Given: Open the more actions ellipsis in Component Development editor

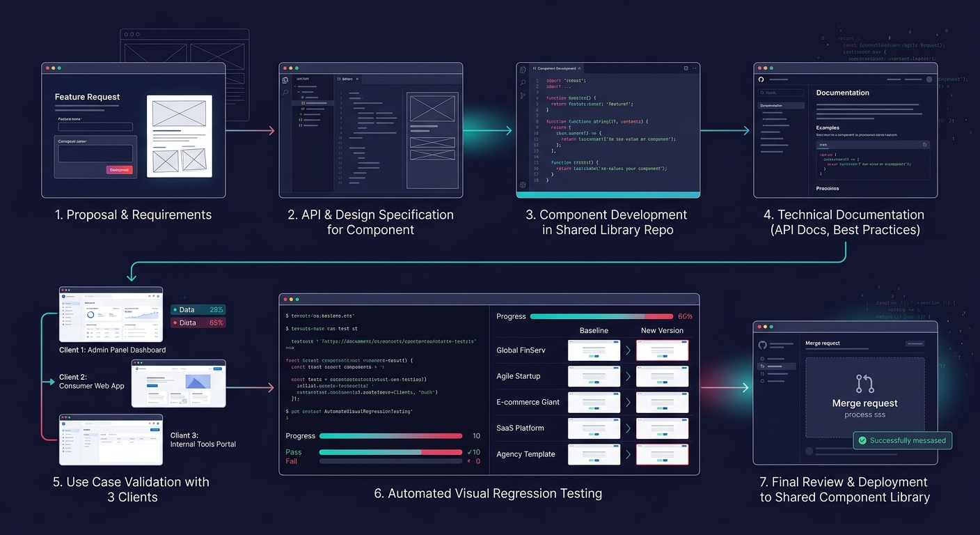Looking at the screenshot, I should (x=695, y=68).
